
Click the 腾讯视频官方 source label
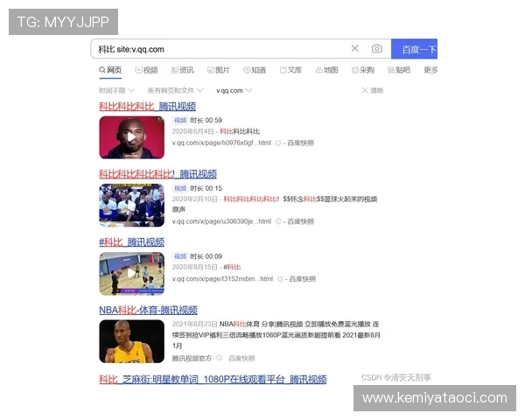coord(192,359)
